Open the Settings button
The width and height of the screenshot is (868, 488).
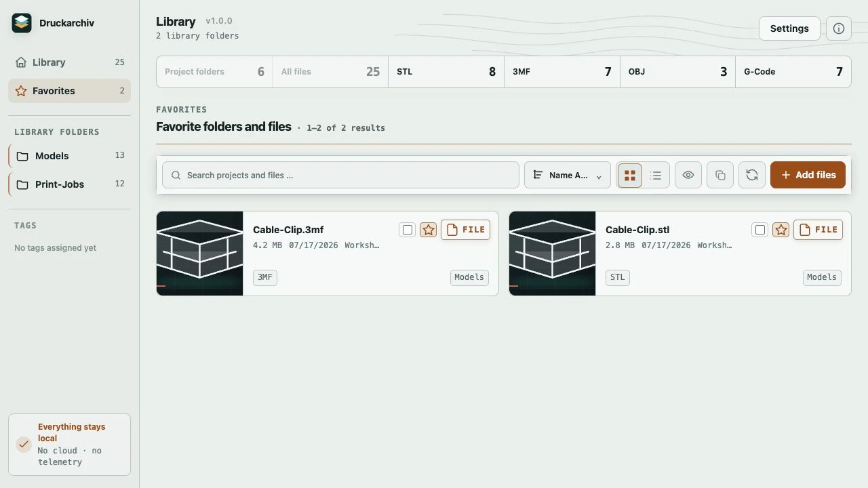[789, 28]
